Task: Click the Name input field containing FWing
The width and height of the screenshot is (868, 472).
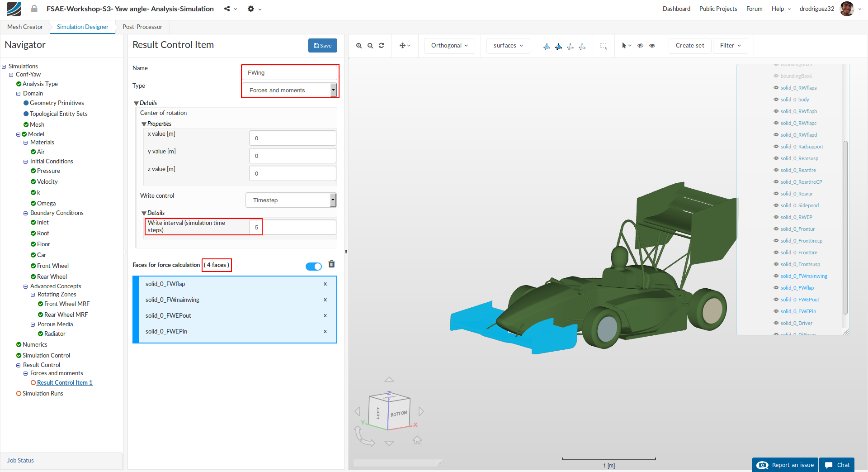Action: [x=290, y=73]
